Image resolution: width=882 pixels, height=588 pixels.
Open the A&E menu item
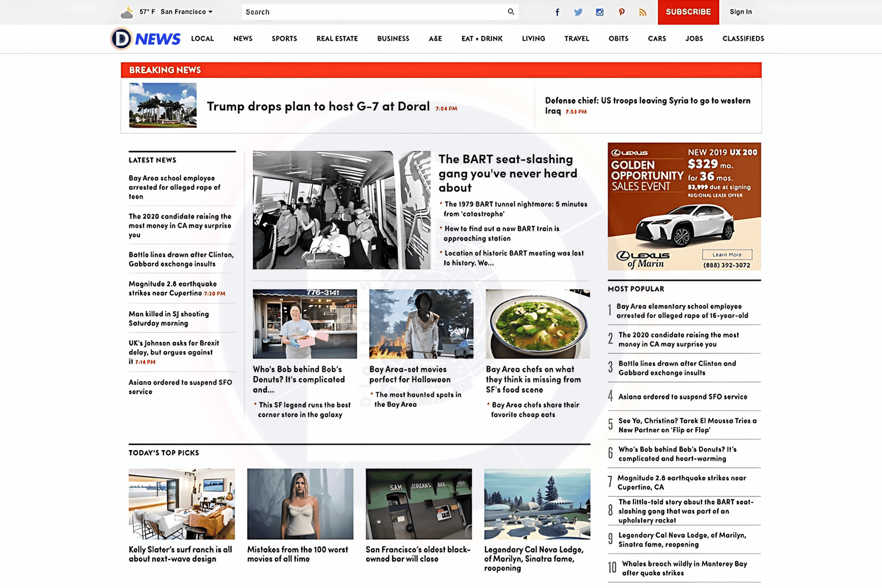[x=435, y=39]
